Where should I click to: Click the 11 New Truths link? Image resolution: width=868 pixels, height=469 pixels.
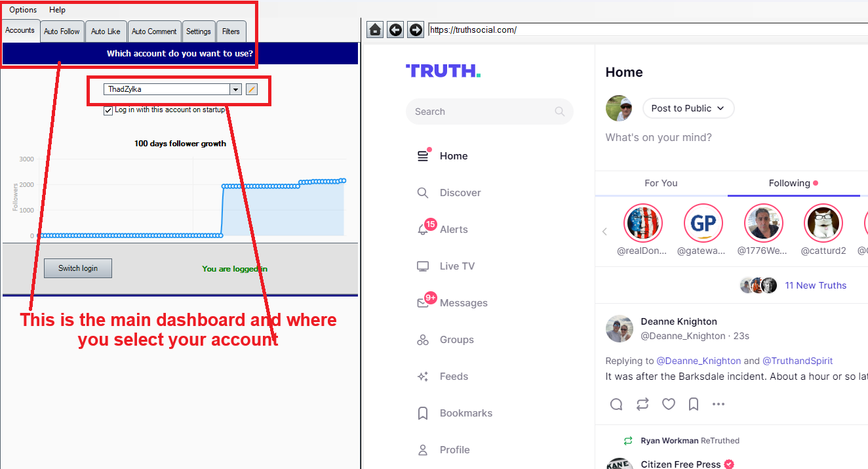[x=816, y=285]
